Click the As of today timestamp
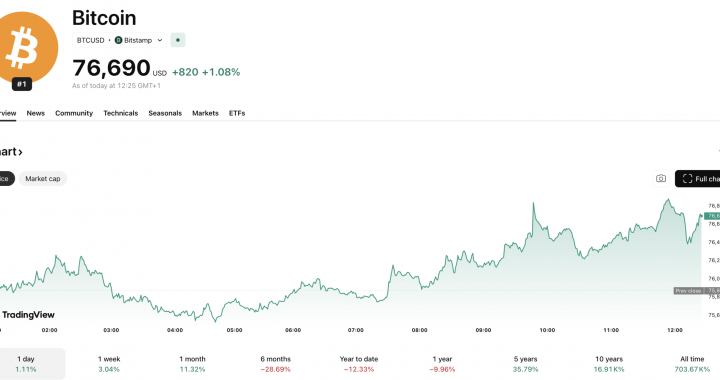Screen dimensions: 720x380 pos(116,86)
